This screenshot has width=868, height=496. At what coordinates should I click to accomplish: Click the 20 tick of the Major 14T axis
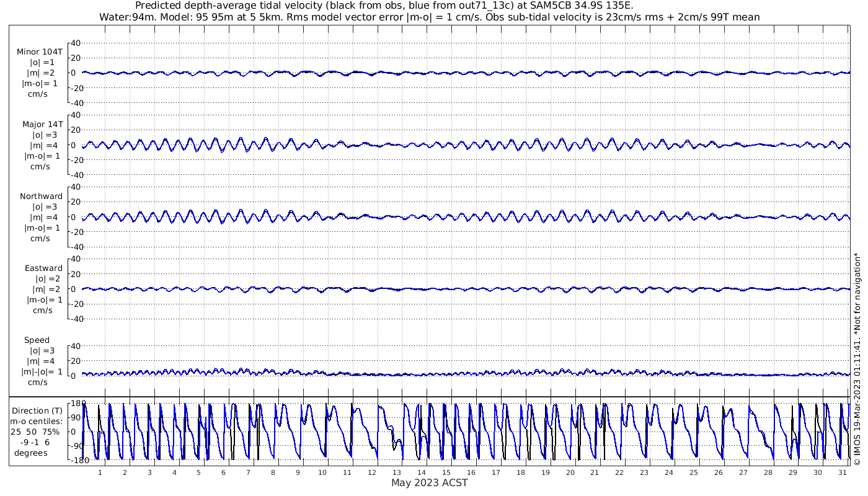[76, 130]
